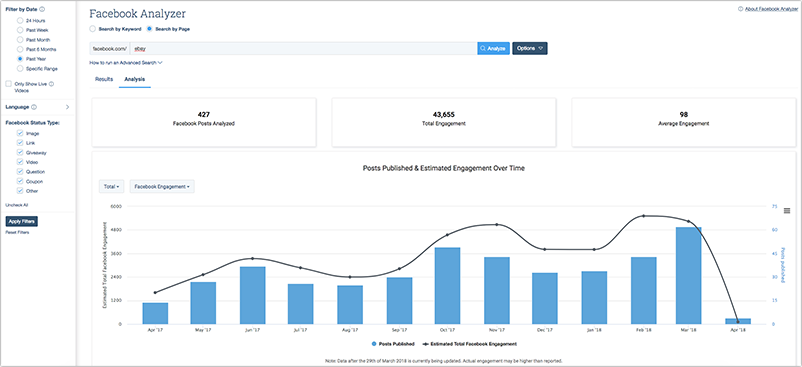This screenshot has width=802, height=367.
Task: Uncheck the Coupon status type
Action: (x=20, y=181)
